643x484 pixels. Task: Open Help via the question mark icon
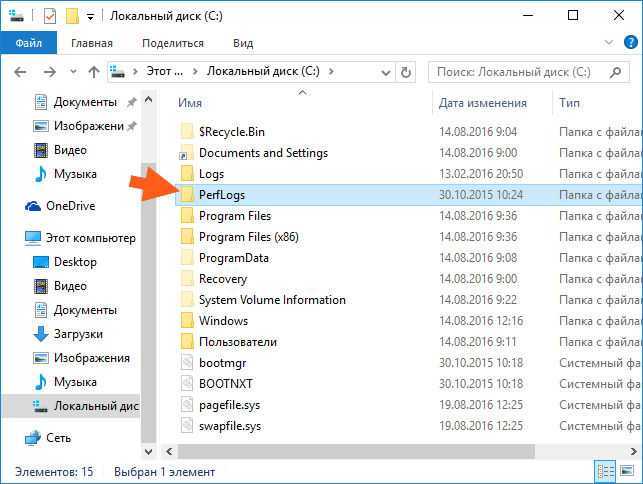pos(631,42)
